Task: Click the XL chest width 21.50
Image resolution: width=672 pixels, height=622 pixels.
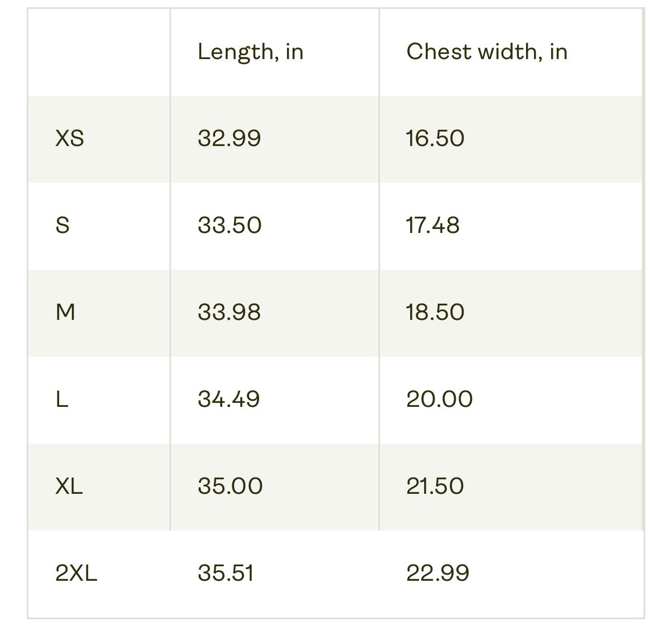Action: [435, 486]
